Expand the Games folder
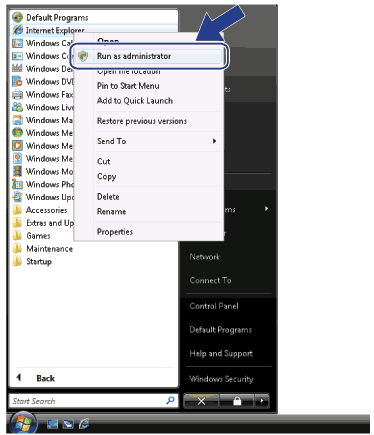 [32, 236]
